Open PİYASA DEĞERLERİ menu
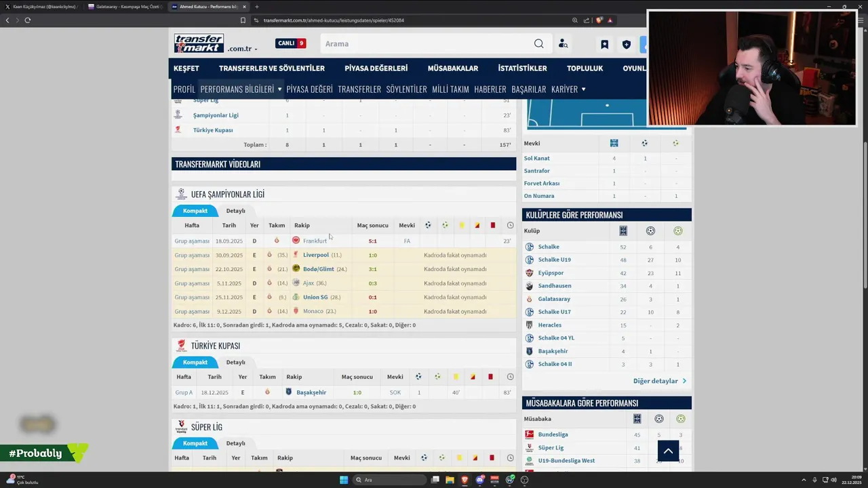The height and width of the screenshot is (488, 868). coord(376,68)
